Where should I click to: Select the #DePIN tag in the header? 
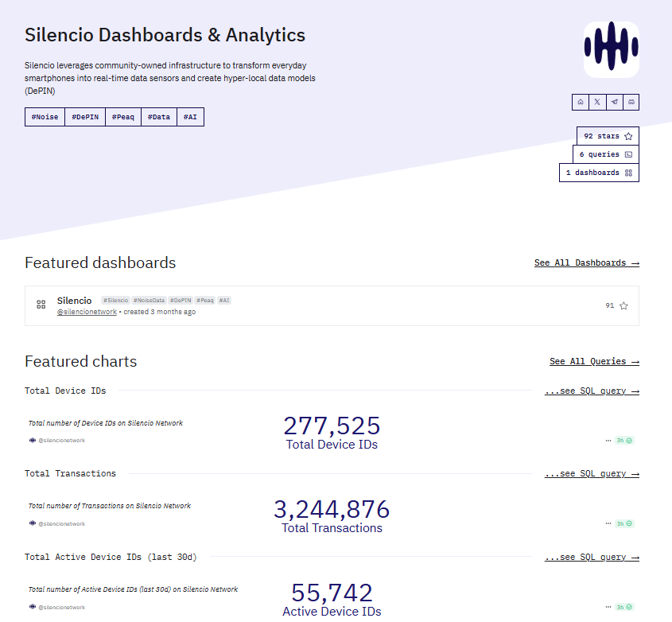85,117
